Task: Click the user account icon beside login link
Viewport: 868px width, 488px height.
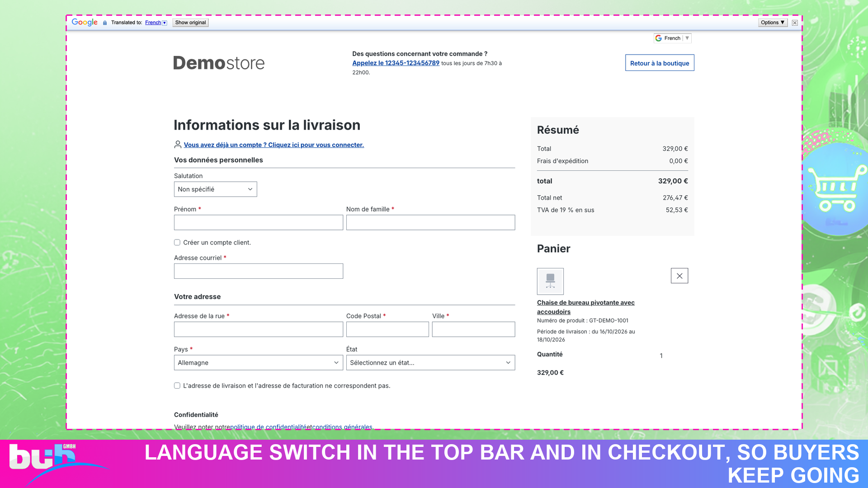Action: coord(178,145)
